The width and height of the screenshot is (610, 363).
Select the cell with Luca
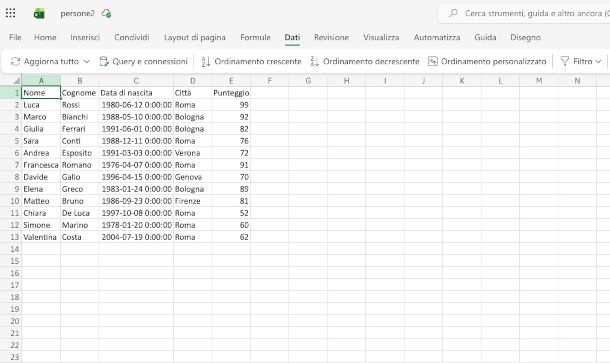coord(41,105)
